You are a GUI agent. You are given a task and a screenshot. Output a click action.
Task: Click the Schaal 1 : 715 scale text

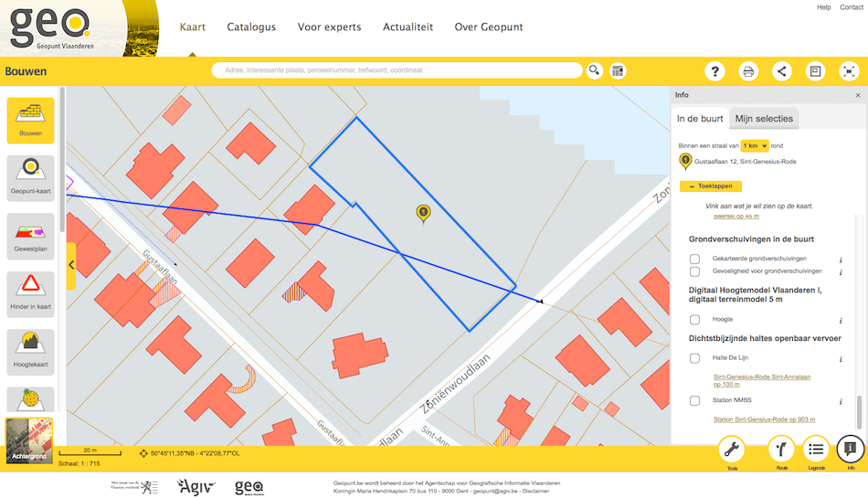[x=79, y=463]
